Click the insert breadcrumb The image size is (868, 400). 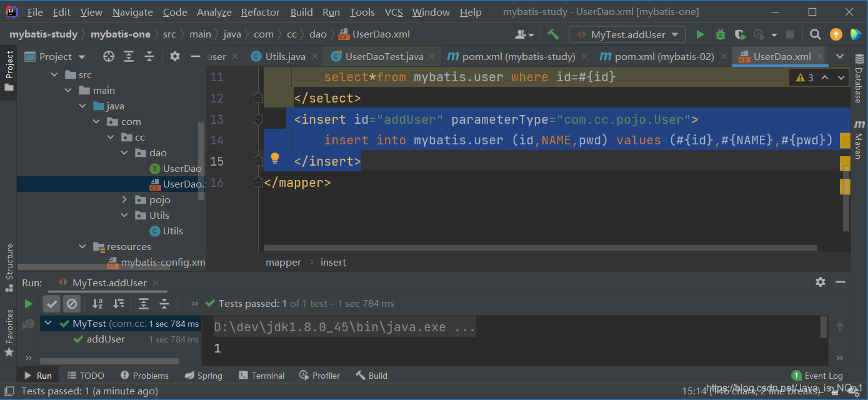click(333, 262)
